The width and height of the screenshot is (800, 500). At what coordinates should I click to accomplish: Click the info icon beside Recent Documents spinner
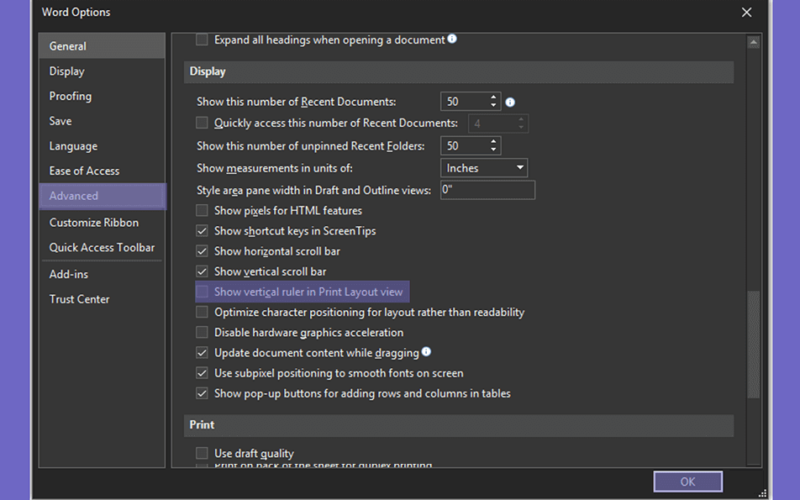pyautogui.click(x=510, y=102)
